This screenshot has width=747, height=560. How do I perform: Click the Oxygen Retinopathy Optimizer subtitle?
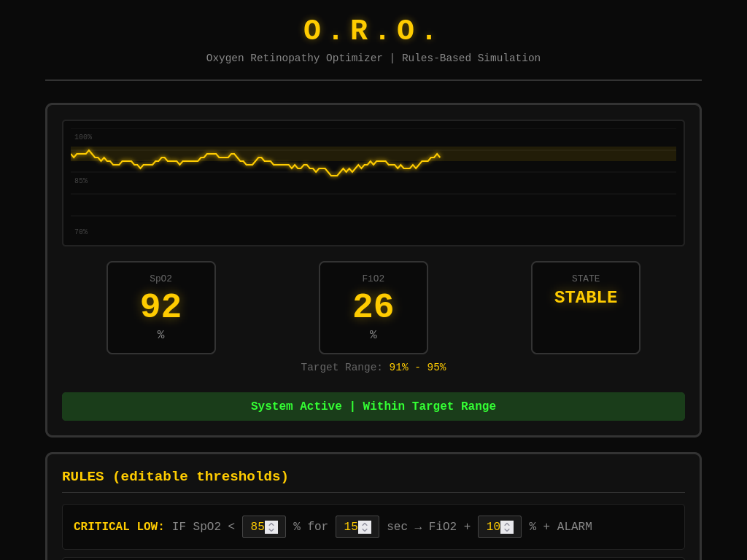coord(373,58)
